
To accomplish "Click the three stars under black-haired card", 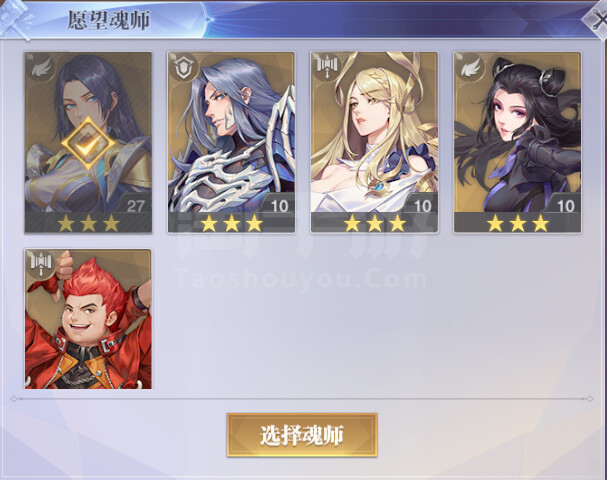I will (518, 223).
